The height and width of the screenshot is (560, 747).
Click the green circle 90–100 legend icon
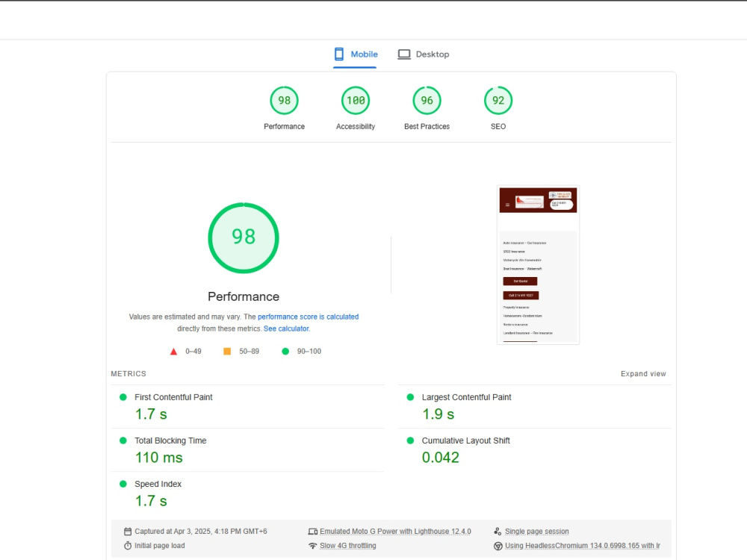[x=285, y=352]
